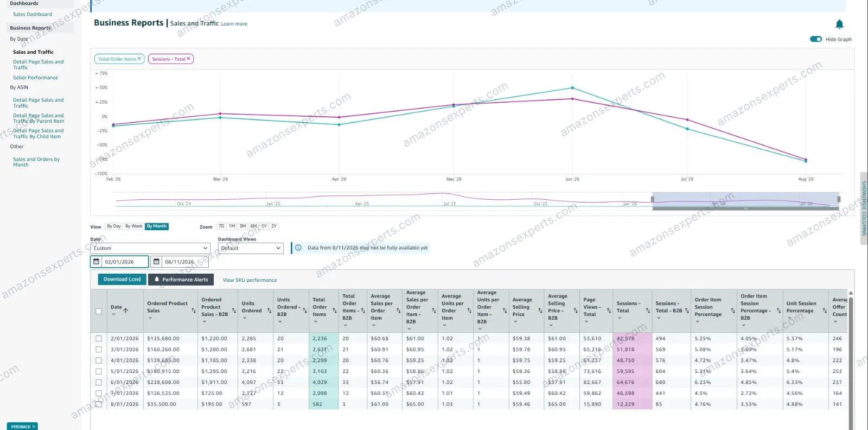Sort by Ordered Product Sales column
Viewport: 868px width, 430px height.
[x=194, y=311]
